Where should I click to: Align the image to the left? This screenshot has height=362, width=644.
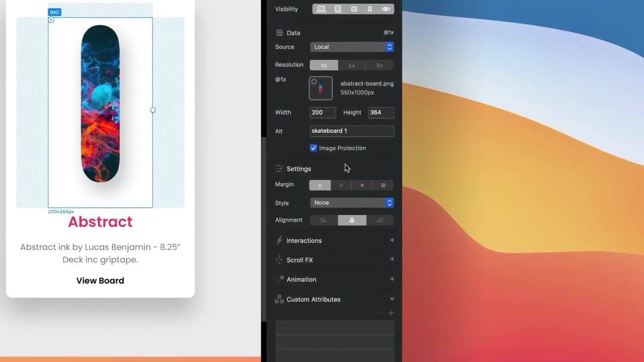click(324, 220)
